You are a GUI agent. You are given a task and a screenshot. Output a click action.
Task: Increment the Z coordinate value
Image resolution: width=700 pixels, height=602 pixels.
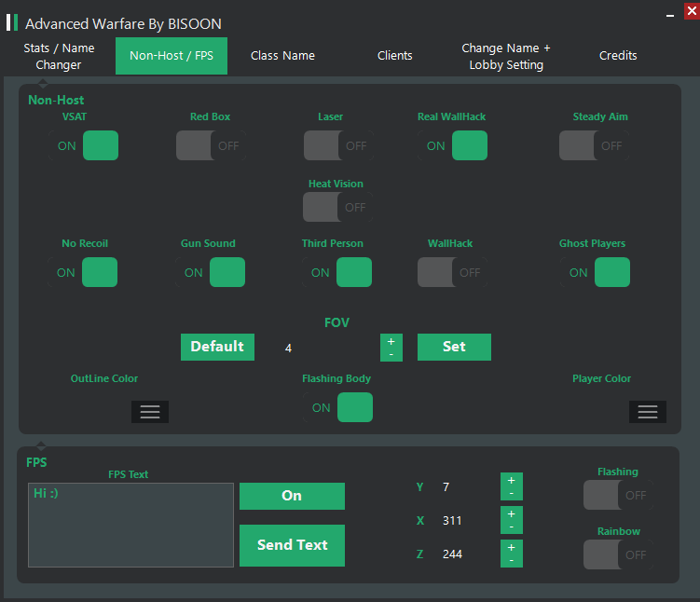click(x=512, y=547)
